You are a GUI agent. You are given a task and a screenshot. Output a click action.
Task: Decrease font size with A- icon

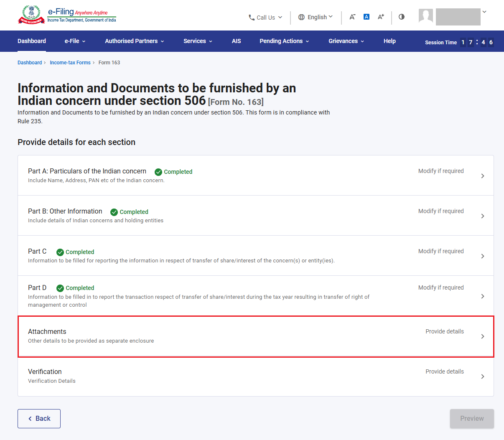click(352, 17)
